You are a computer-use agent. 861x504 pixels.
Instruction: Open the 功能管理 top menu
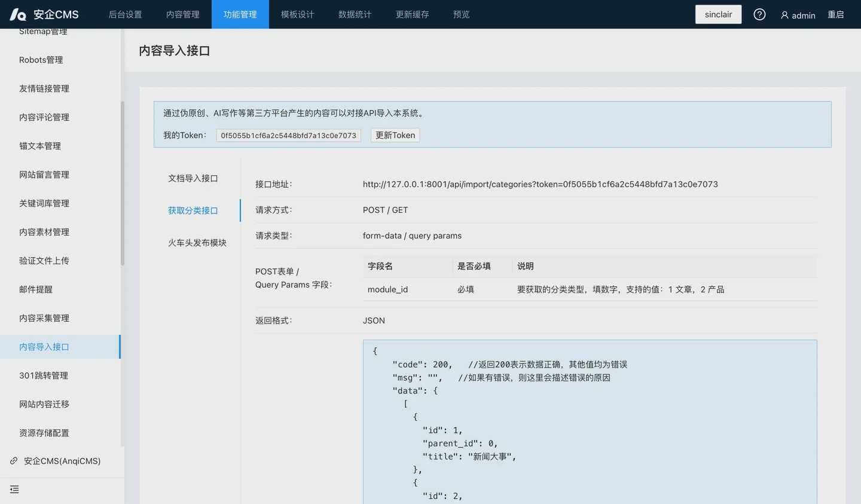[240, 14]
